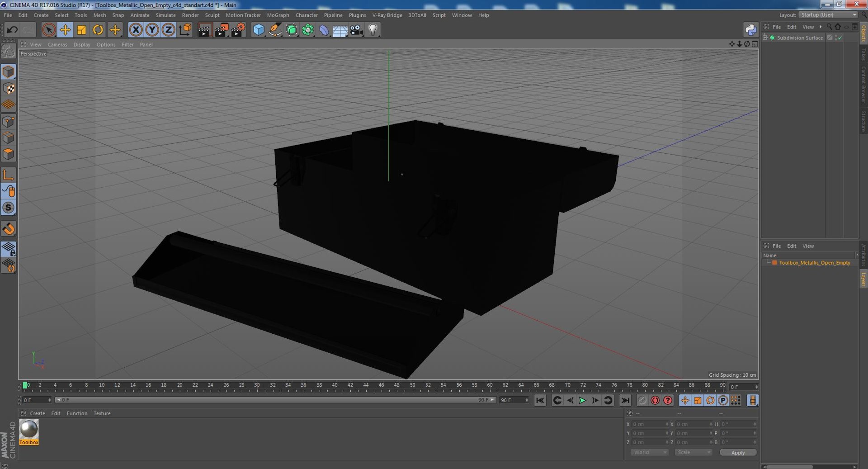Open material manager Texture menu
The width and height of the screenshot is (868, 469).
(x=102, y=413)
